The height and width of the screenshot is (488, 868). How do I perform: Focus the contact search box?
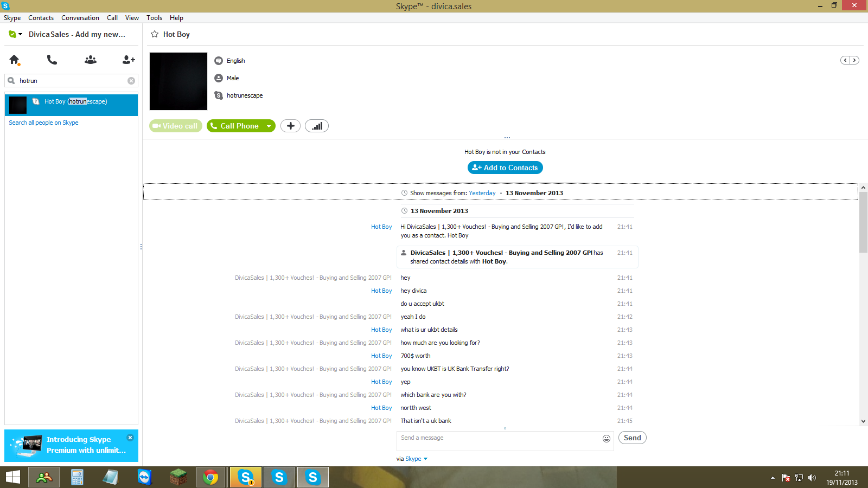[71, 81]
